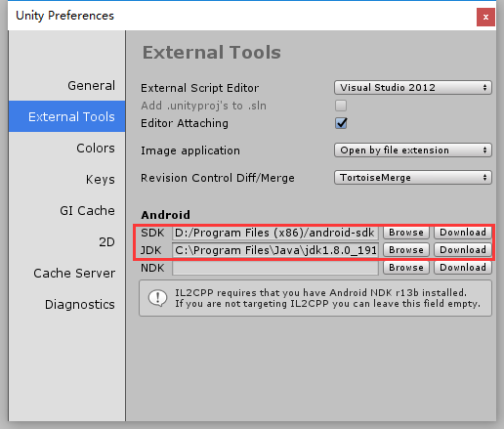Open the External Script Editor dropdown
Screen dimensions: 504x429
pyautogui.click(x=413, y=88)
